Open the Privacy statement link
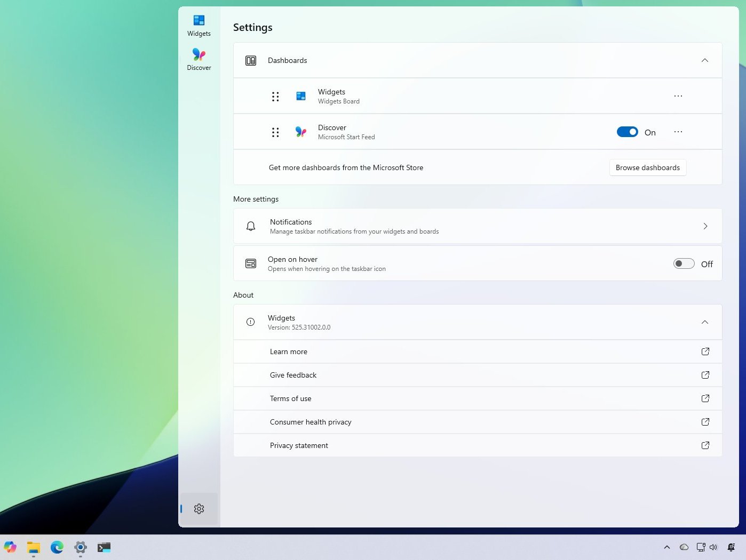746x560 pixels. click(x=299, y=445)
